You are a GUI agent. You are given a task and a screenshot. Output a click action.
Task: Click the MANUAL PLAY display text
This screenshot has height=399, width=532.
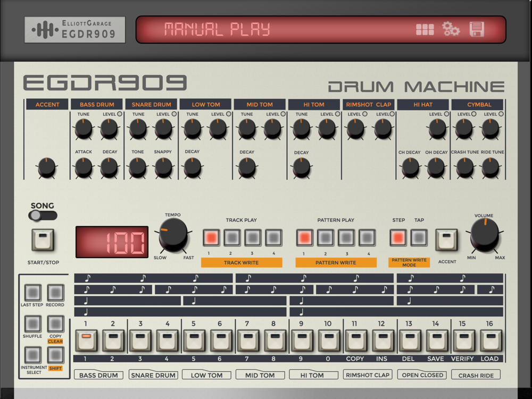tap(217, 29)
